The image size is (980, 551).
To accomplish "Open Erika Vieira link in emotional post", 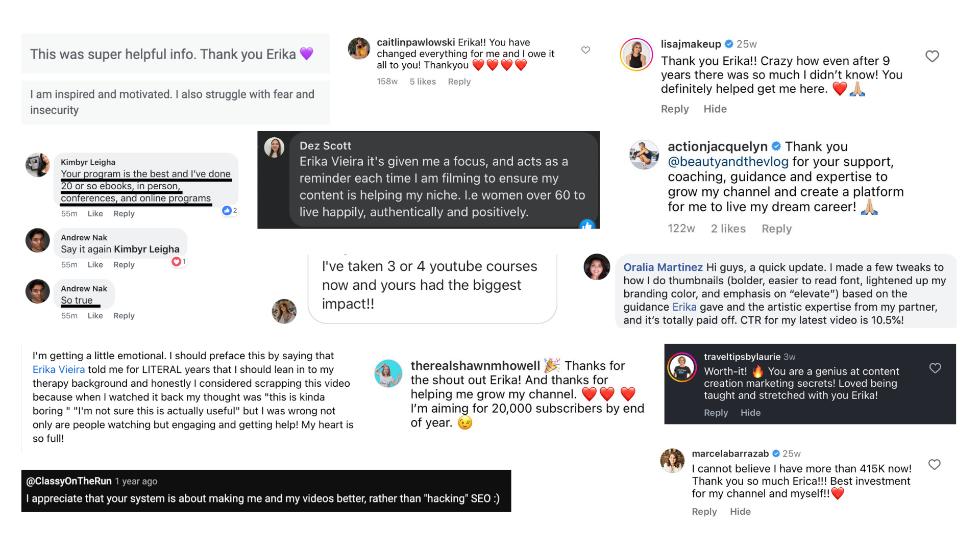I will [59, 369].
